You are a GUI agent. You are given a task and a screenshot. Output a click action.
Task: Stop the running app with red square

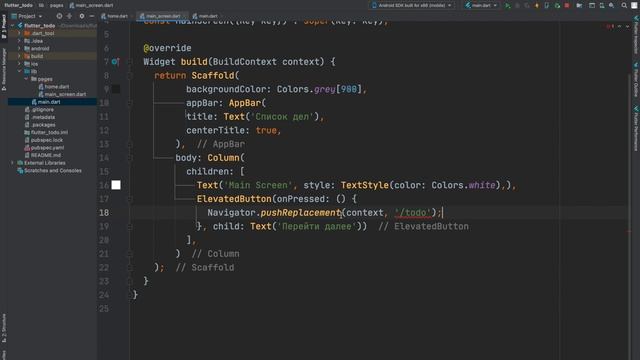[567, 6]
